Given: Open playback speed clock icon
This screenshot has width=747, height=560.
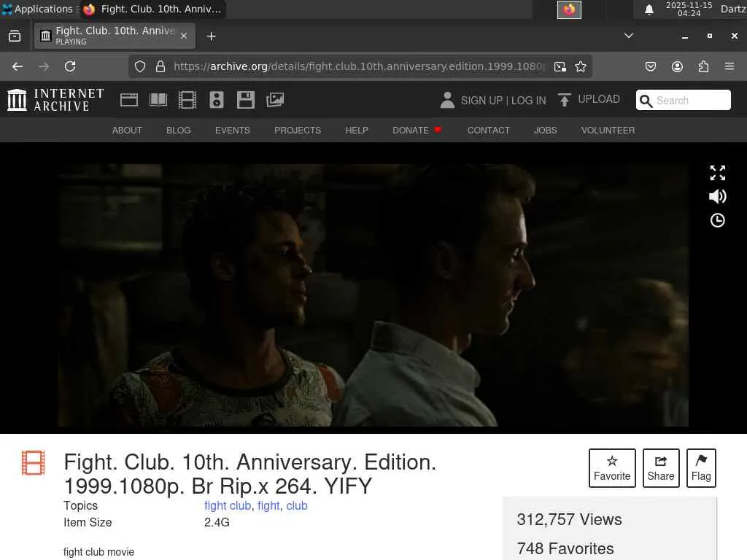Looking at the screenshot, I should point(718,220).
